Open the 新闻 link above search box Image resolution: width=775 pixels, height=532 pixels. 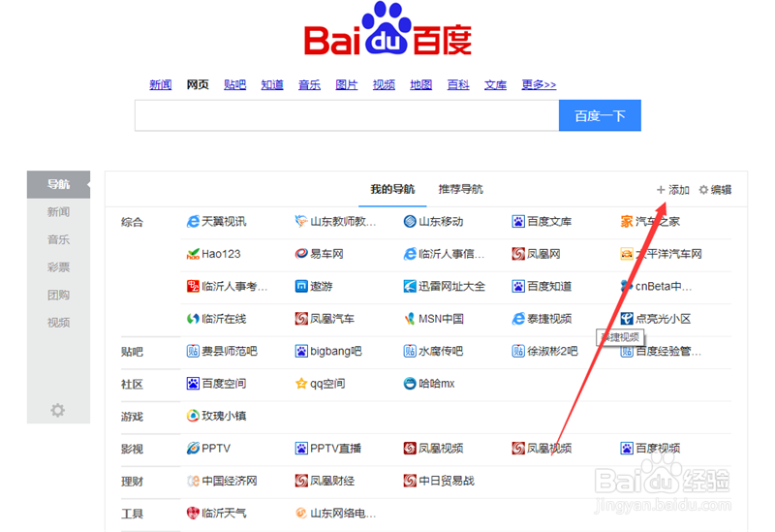click(161, 85)
